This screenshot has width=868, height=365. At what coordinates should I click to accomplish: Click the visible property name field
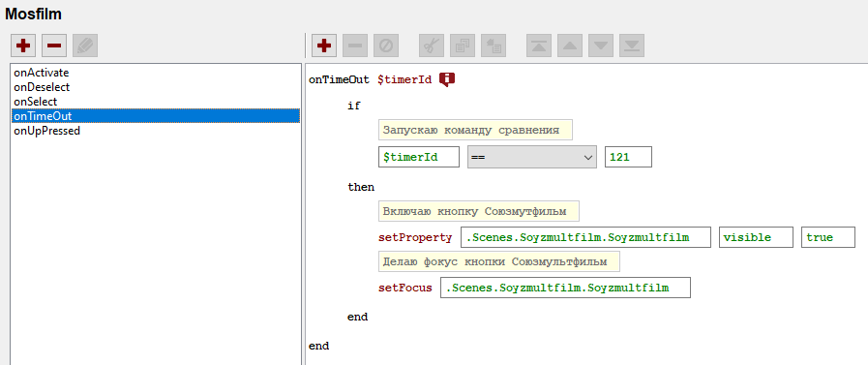[756, 237]
